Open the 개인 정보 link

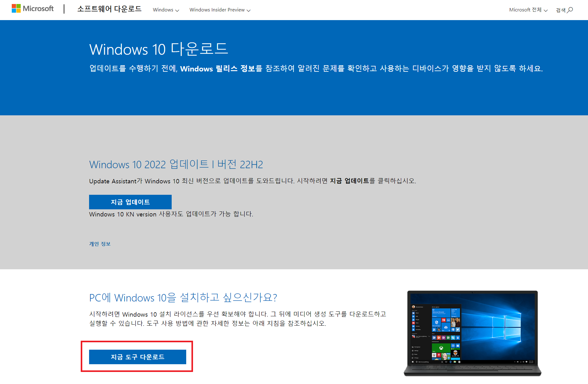pos(100,244)
